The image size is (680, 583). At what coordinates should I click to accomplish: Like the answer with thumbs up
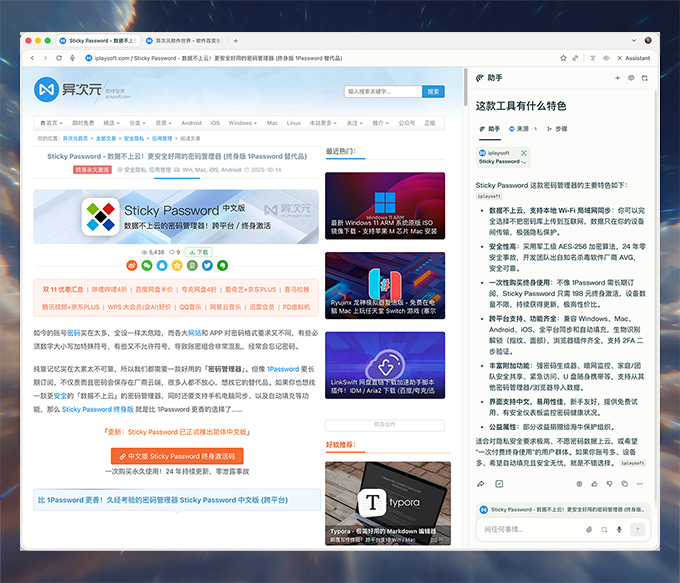click(594, 484)
